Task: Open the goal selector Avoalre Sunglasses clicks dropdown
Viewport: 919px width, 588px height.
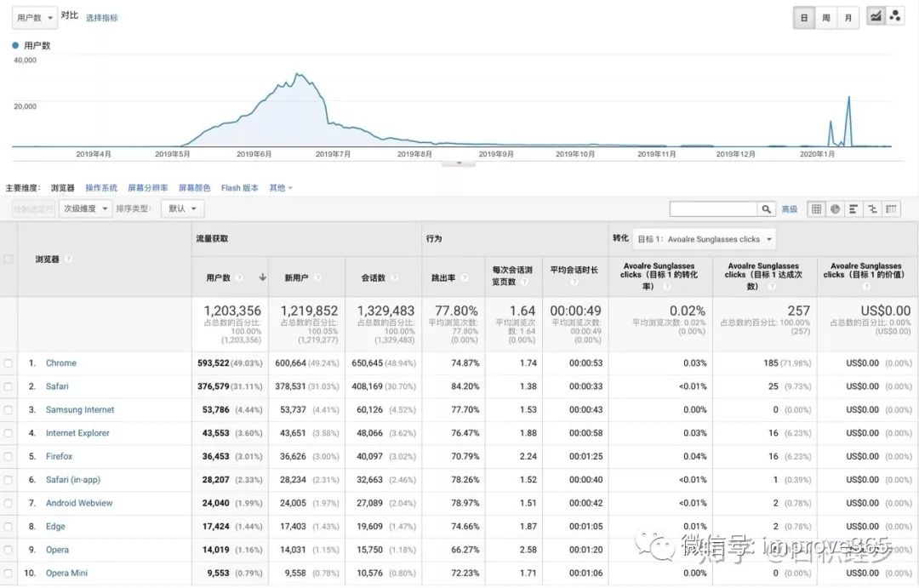Action: point(704,239)
